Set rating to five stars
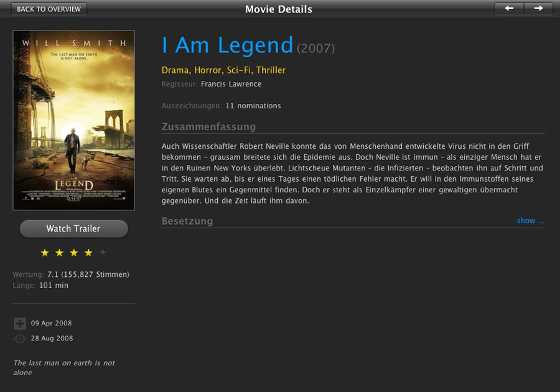This screenshot has height=392, width=560. [x=103, y=253]
